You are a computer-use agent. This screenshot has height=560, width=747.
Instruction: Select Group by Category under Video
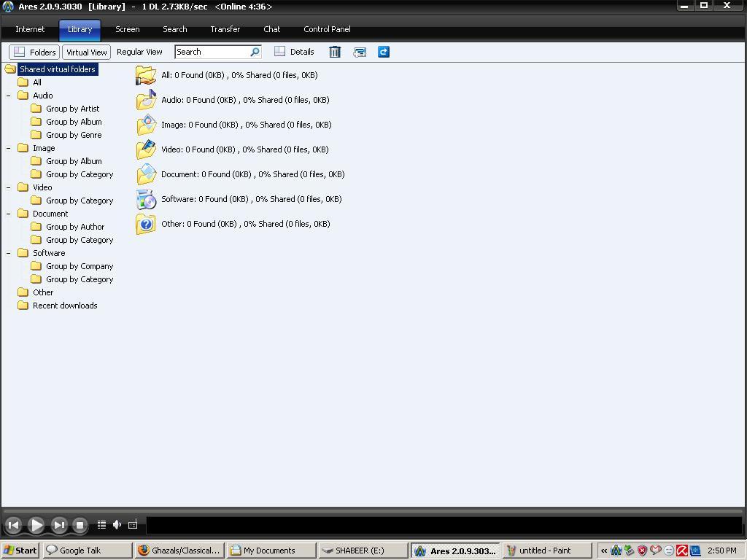click(80, 201)
